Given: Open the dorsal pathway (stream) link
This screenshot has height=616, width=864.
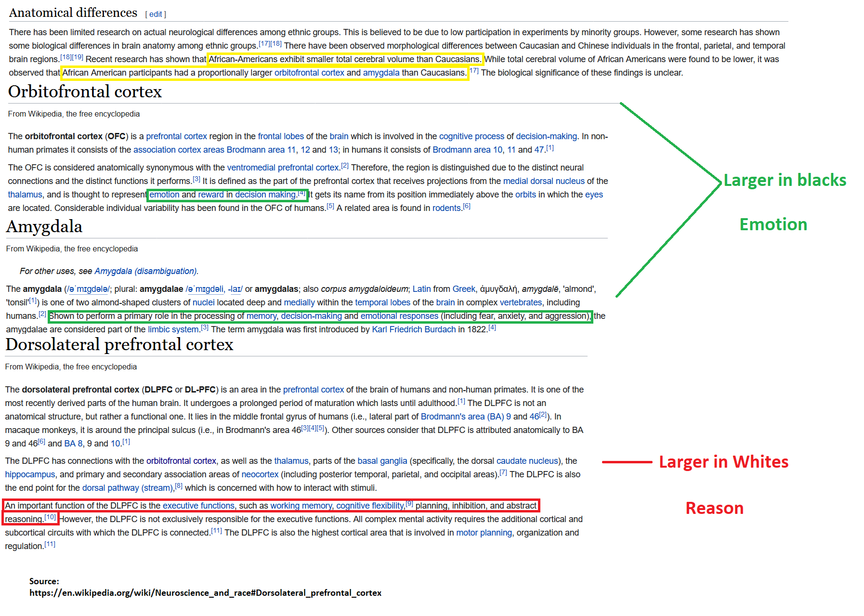Looking at the screenshot, I should 127,488.
